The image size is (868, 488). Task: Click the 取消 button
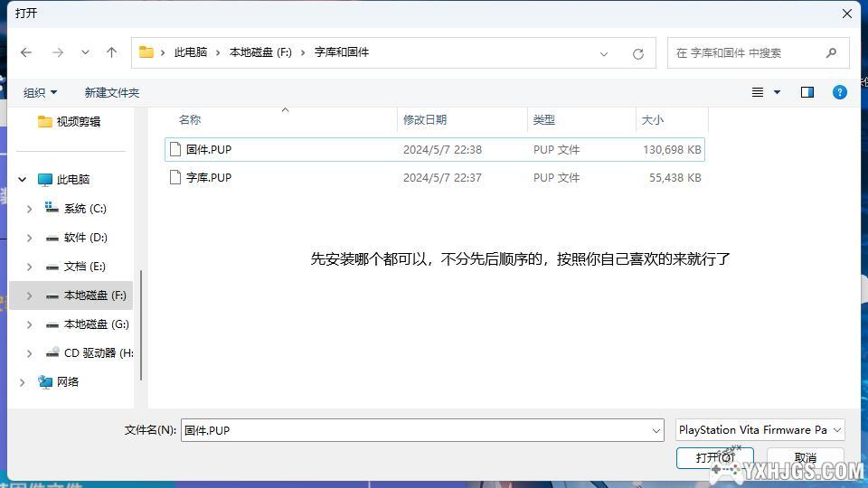805,458
